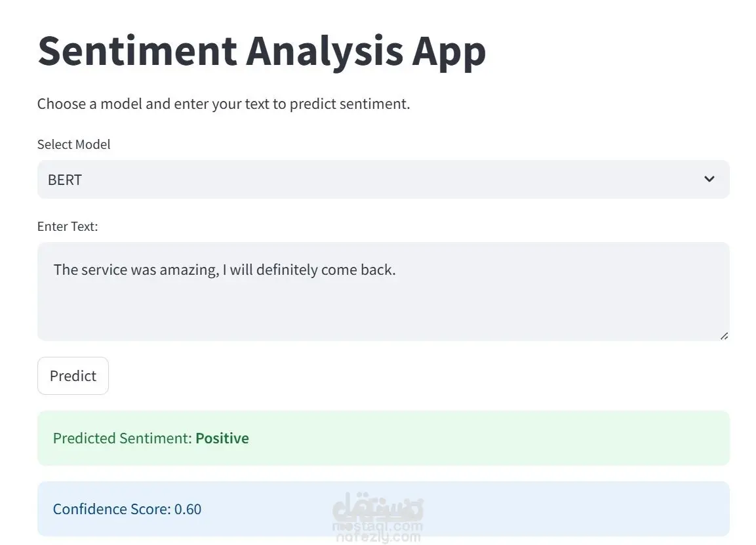Place cursor in sentence about amazing service
This screenshot has width=756, height=545.
point(224,270)
